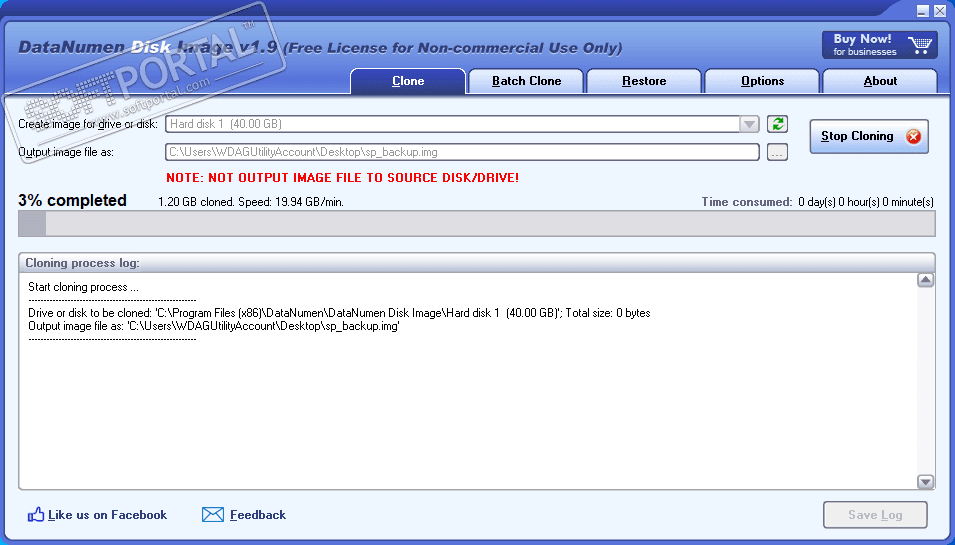This screenshot has height=545, width=955.
Task: Click the 'Create image for drive or disk:' label
Action: (x=88, y=124)
